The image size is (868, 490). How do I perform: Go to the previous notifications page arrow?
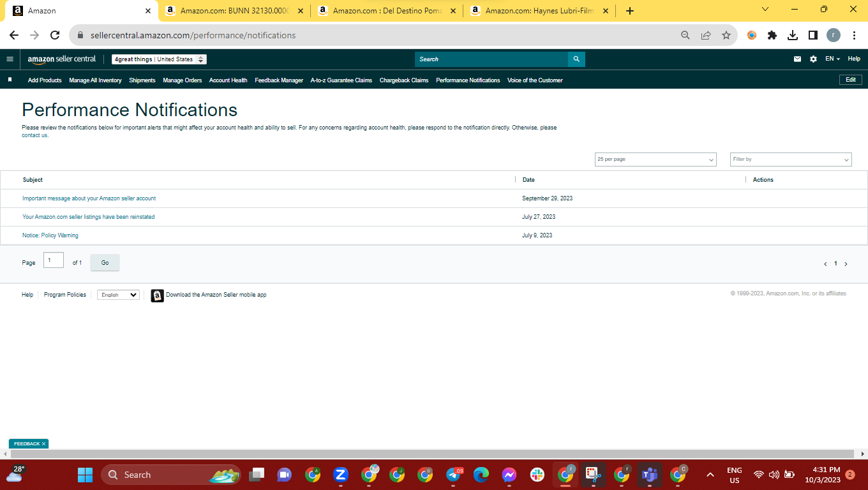coord(825,264)
